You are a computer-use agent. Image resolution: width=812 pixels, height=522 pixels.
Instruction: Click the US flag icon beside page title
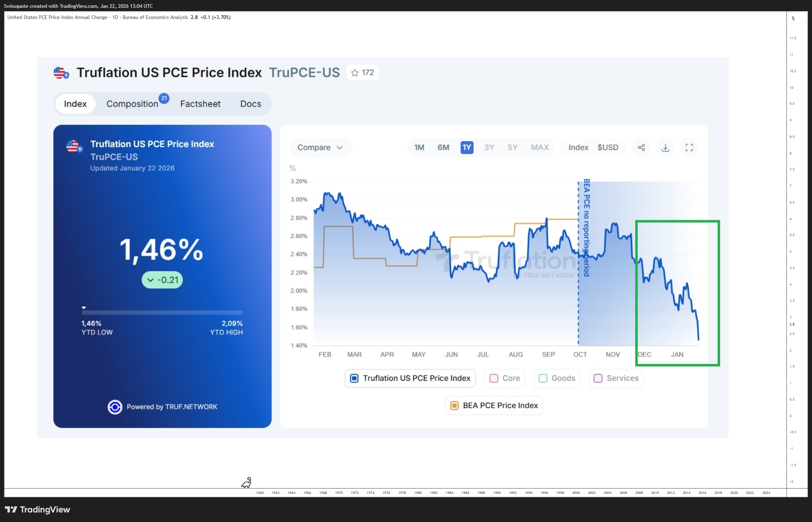[x=61, y=73]
